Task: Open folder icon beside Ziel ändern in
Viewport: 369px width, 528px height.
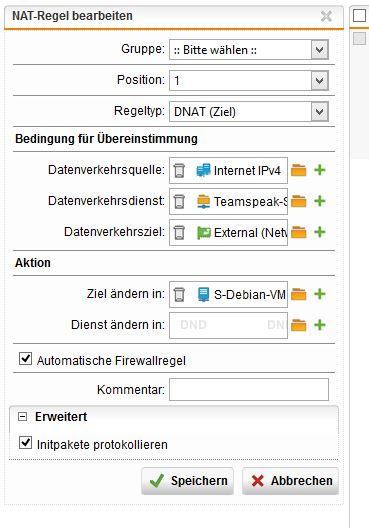Action: coord(299,294)
